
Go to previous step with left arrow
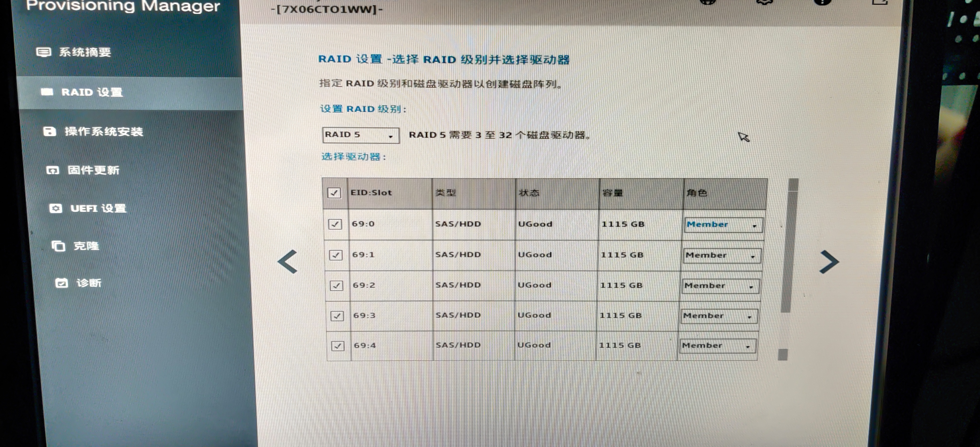click(x=288, y=262)
